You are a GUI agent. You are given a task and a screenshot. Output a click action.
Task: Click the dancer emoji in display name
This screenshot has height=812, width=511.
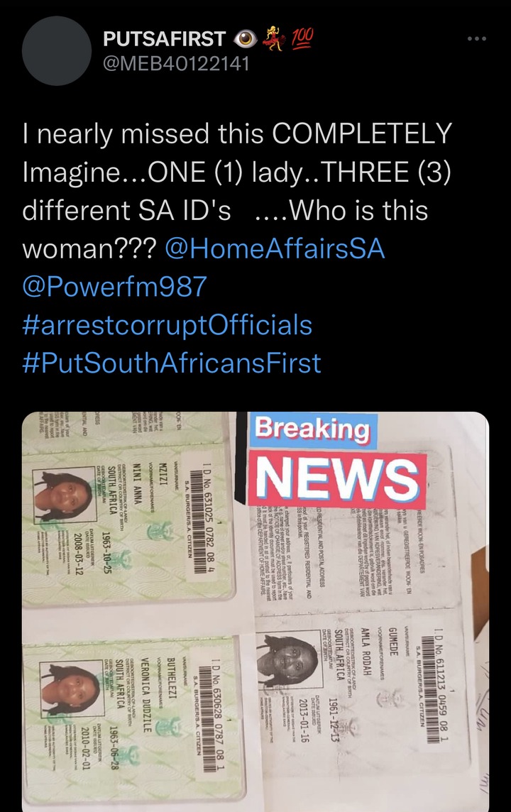click(275, 38)
